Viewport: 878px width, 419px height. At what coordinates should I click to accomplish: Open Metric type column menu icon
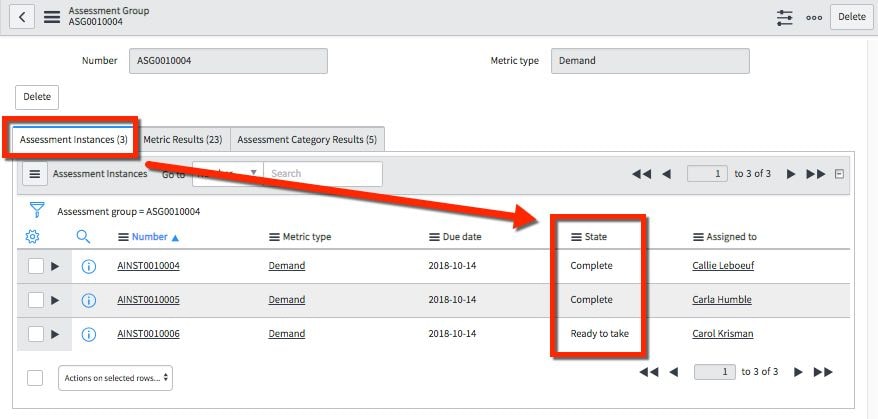click(274, 238)
